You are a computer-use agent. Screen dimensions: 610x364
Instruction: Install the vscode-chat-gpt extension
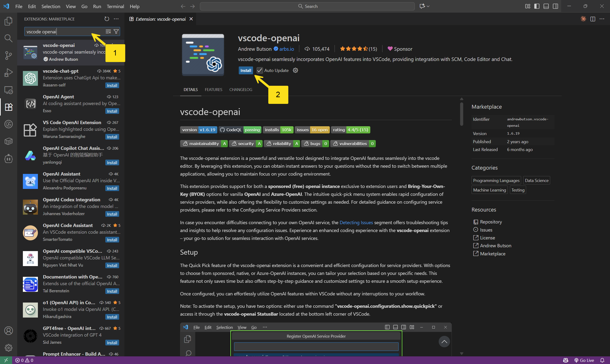pyautogui.click(x=112, y=85)
